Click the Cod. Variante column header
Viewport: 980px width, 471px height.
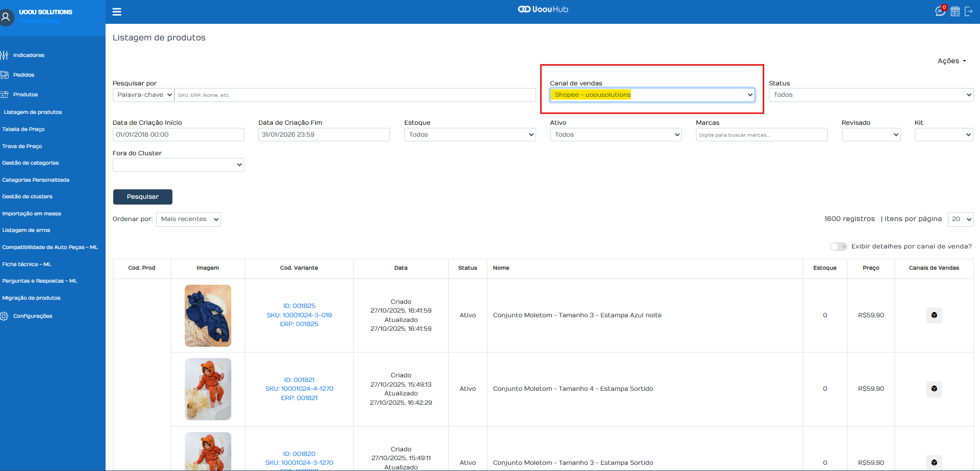click(x=299, y=268)
